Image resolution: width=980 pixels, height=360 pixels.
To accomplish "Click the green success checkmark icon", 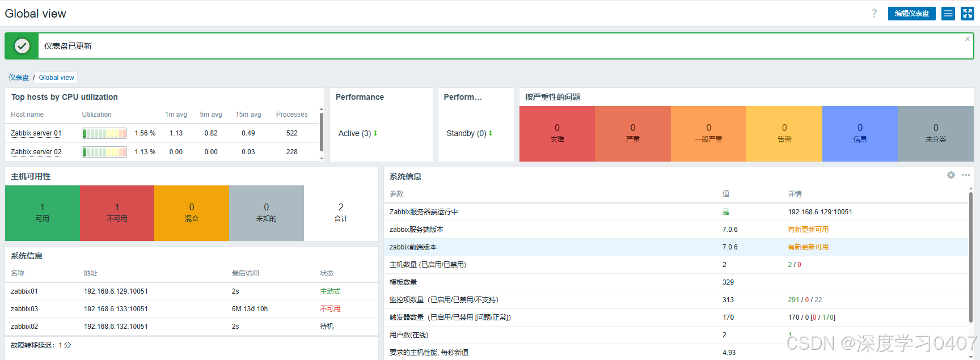I will click(22, 46).
